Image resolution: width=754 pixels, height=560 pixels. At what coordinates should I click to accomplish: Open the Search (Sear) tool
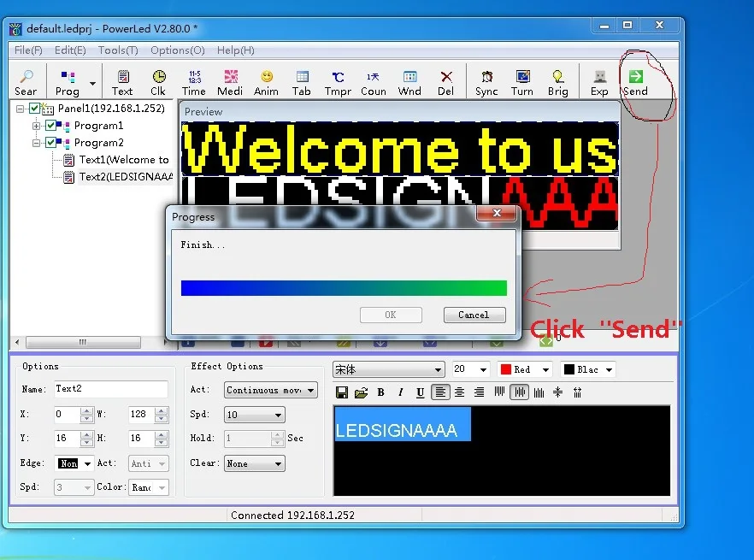(x=26, y=82)
